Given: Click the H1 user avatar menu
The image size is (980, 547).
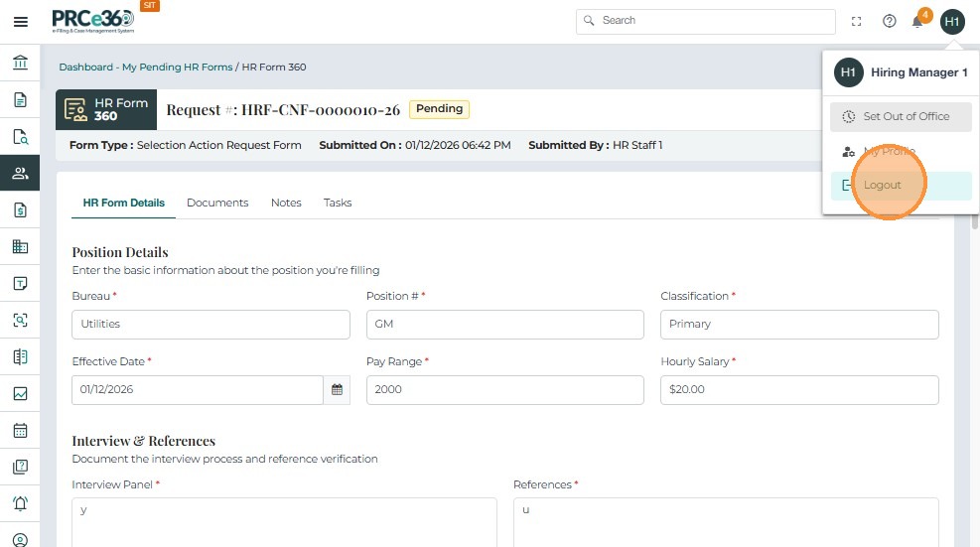Looking at the screenshot, I should pyautogui.click(x=952, y=21).
